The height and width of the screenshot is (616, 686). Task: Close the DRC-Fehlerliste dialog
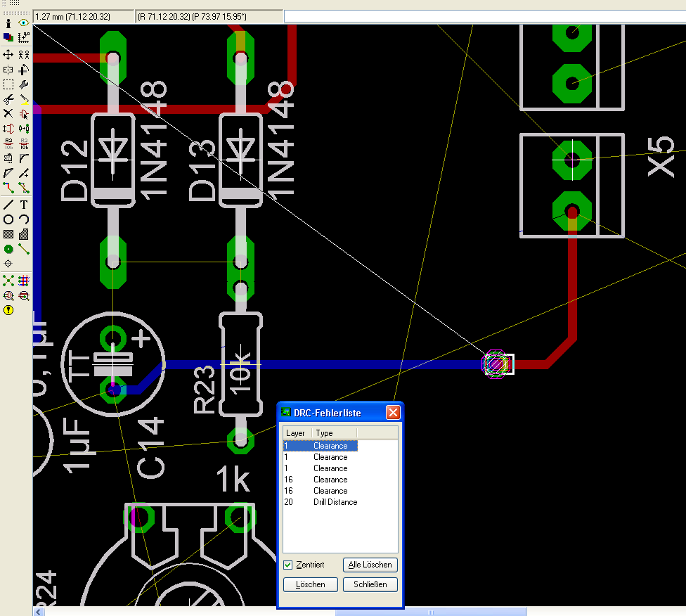[393, 412]
